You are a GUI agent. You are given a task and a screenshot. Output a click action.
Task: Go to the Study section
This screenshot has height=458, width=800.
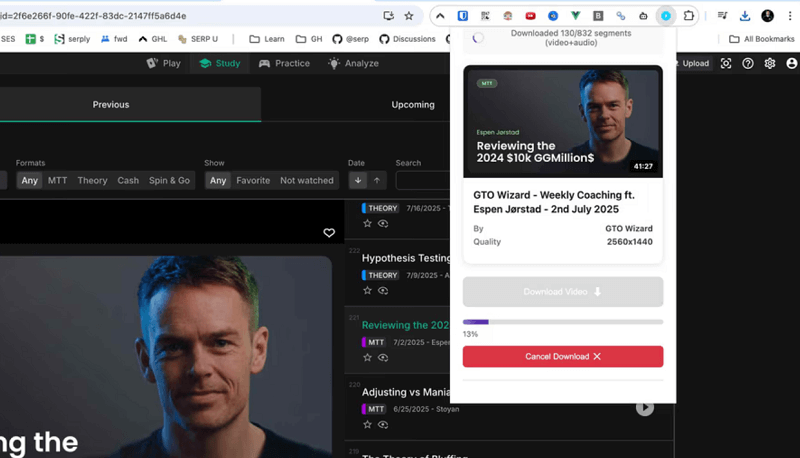click(x=220, y=63)
